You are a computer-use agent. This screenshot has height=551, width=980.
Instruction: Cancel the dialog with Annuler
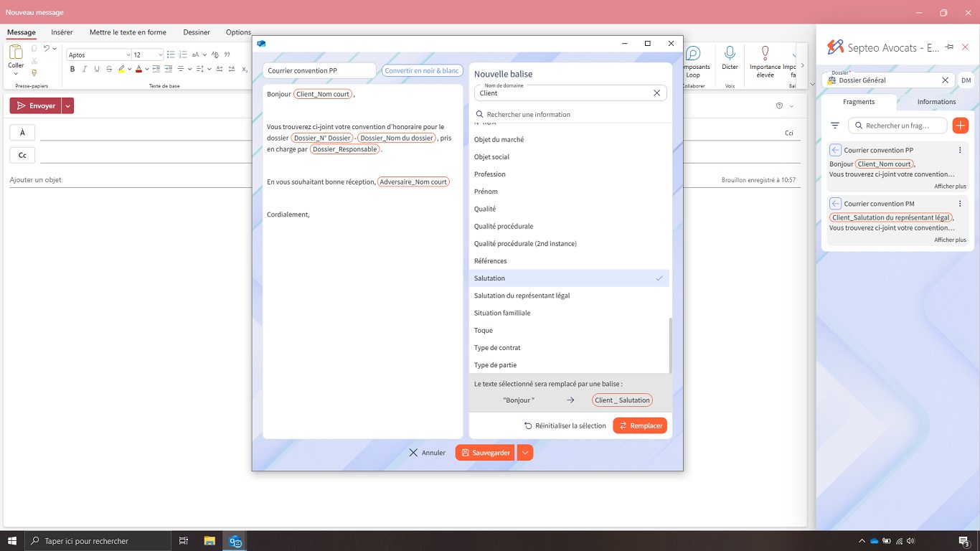pos(428,453)
